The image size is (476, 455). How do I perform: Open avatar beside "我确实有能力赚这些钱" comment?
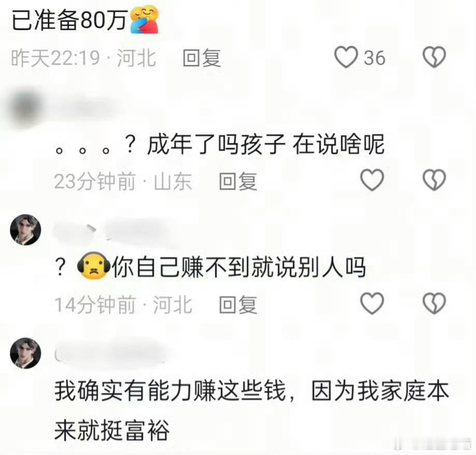25,353
